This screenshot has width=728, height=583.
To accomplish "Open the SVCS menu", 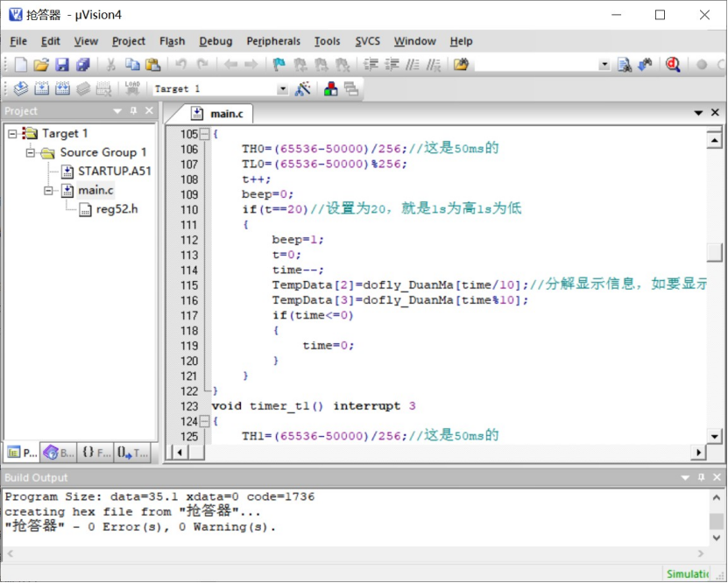I will 368,41.
